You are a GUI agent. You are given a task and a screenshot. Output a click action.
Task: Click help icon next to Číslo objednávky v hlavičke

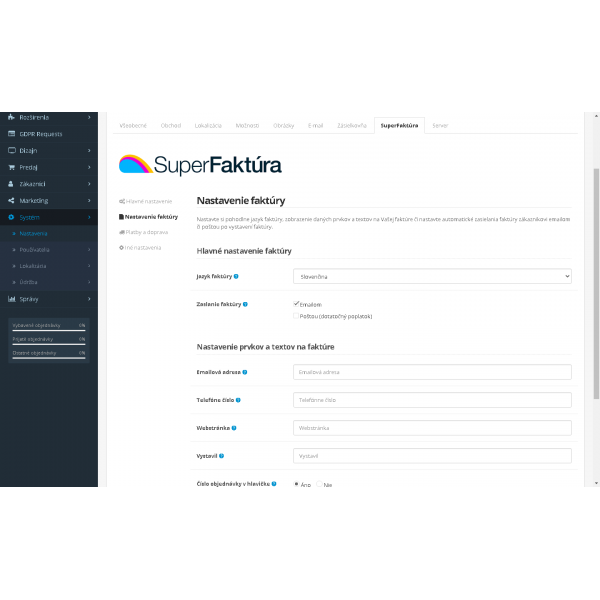click(274, 484)
